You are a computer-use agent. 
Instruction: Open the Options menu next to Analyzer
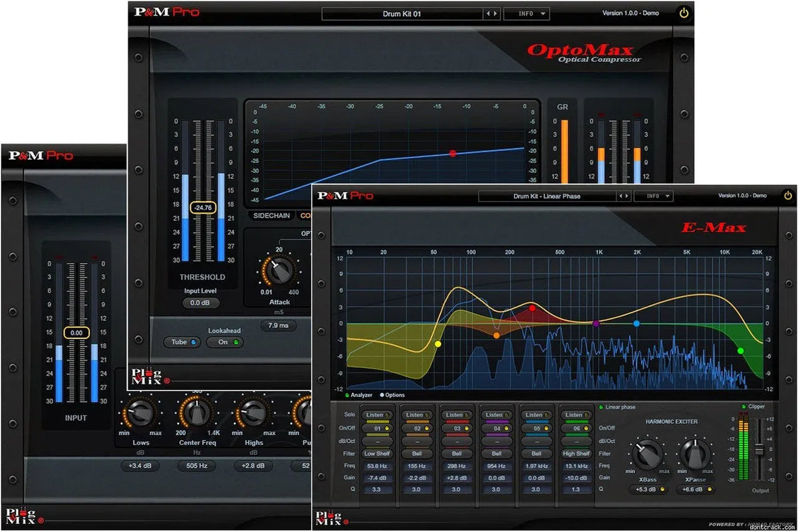[394, 394]
